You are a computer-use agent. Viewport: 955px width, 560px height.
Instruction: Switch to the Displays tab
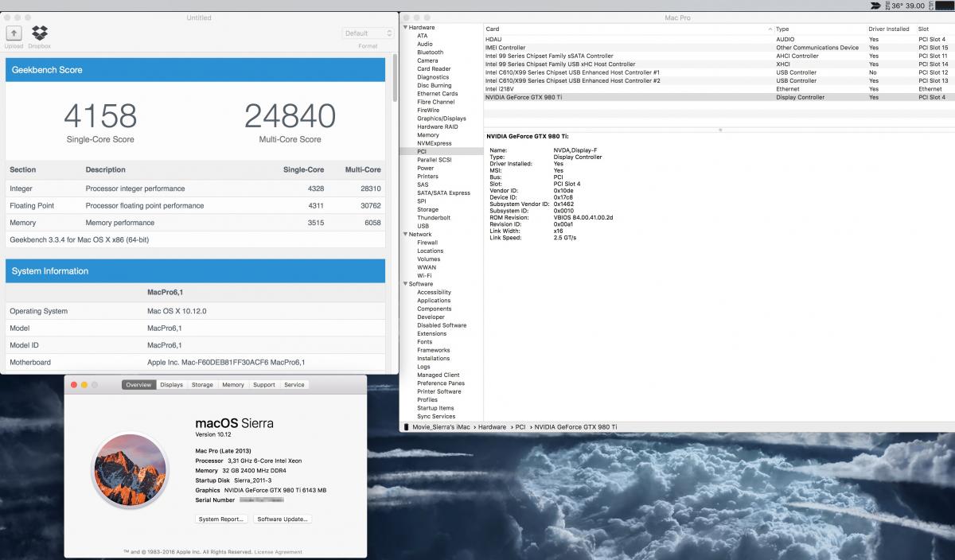click(x=171, y=385)
